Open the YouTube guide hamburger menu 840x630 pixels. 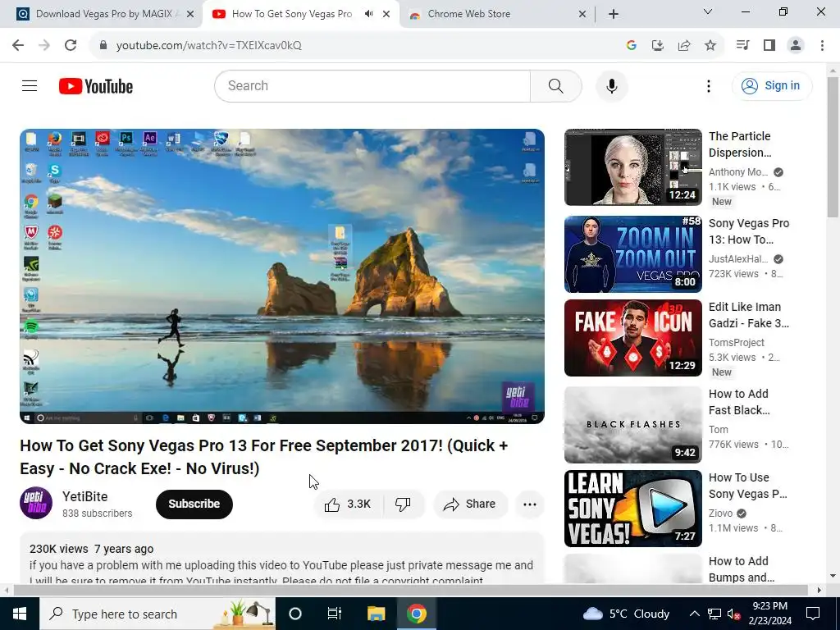click(x=30, y=85)
